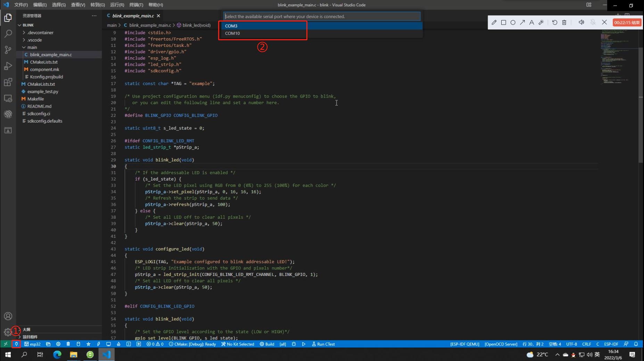Open Source Control in the activity bar
Image resolution: width=644 pixels, height=361 pixels.
click(x=8, y=50)
